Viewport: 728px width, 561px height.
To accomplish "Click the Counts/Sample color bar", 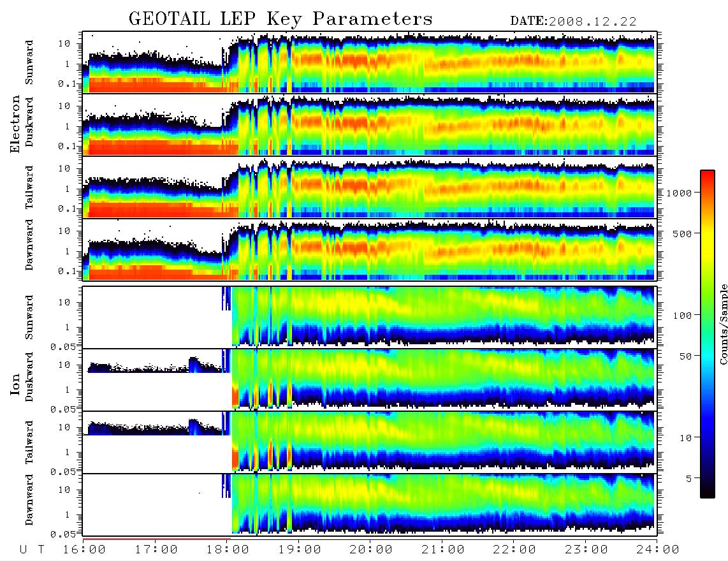I will coord(708,335).
